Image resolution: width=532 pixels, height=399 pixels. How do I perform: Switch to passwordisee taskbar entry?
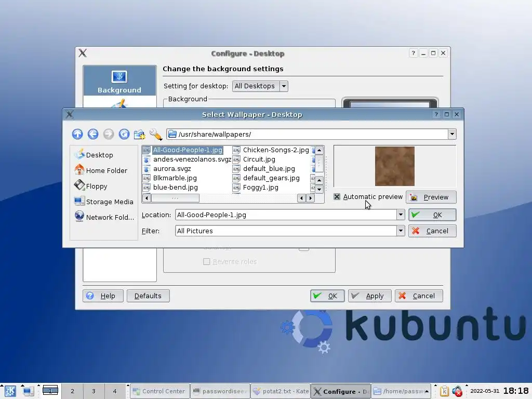coord(220,391)
